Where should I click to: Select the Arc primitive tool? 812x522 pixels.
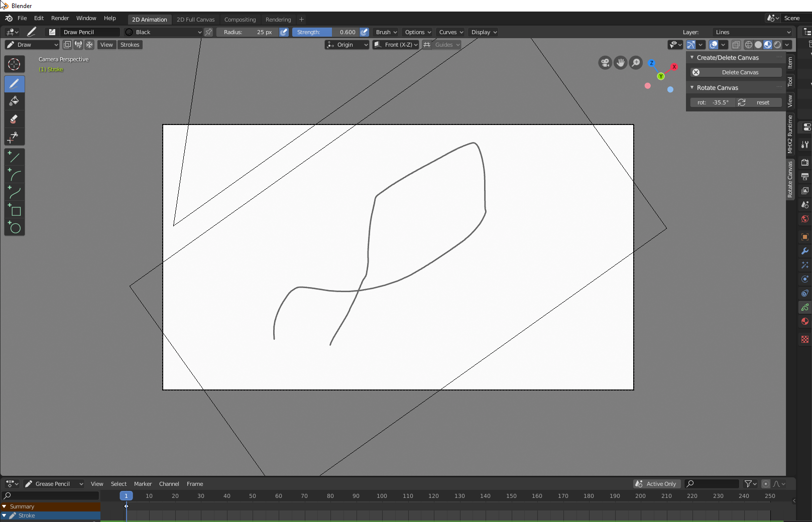tap(14, 175)
